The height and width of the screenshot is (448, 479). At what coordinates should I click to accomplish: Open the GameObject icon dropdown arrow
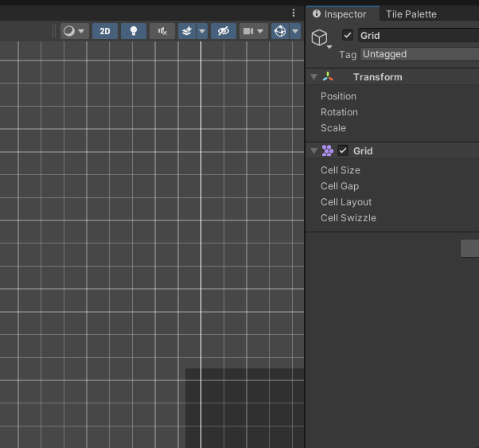tap(329, 47)
